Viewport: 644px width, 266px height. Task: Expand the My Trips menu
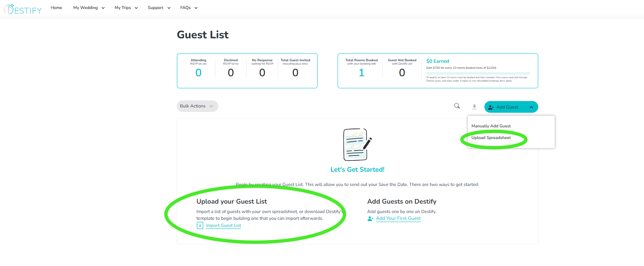point(126,8)
